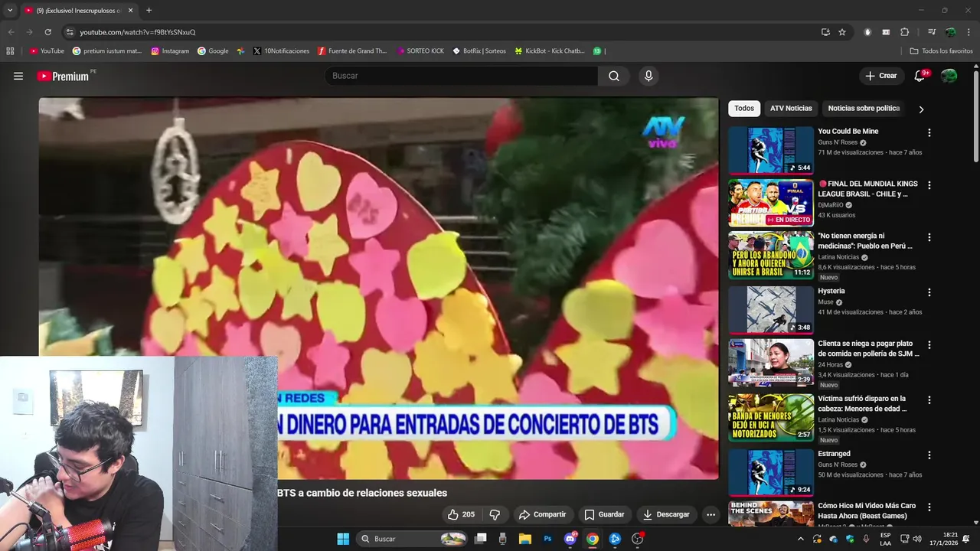Viewport: 980px width, 551px height.
Task: Open the YouTube hamburger guide menu
Action: click(18, 76)
